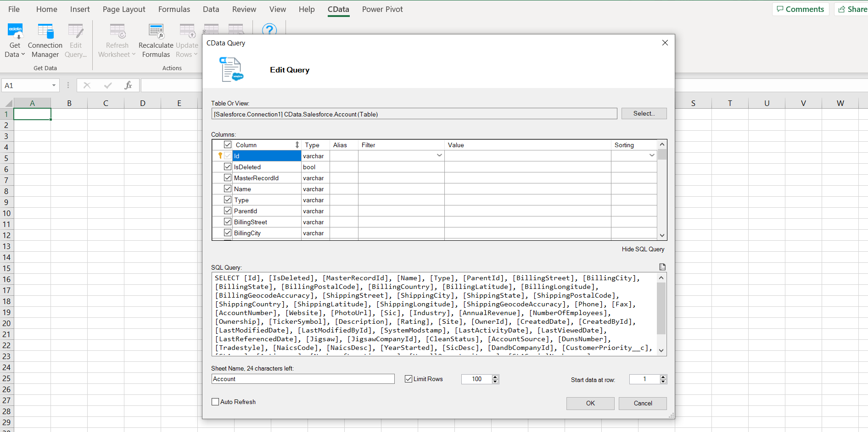Screen dimensions: 868x432
Task: Click the Hide SQL Query link
Action: [643, 249]
